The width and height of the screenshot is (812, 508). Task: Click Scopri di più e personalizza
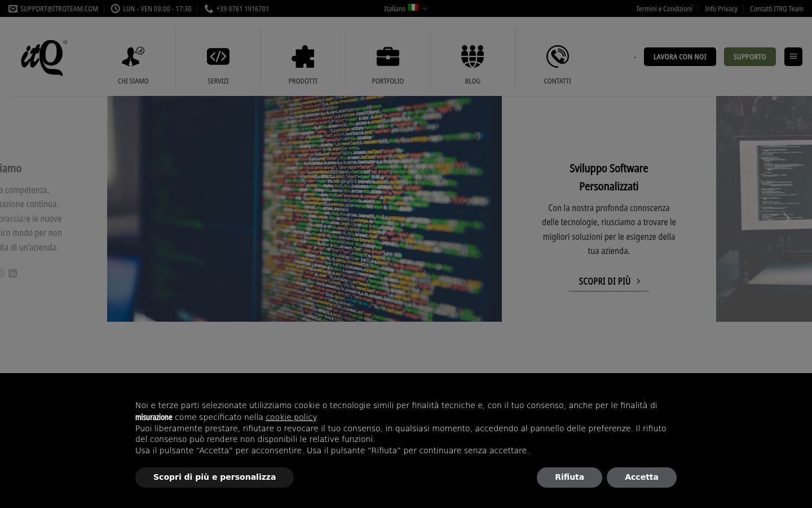click(214, 478)
